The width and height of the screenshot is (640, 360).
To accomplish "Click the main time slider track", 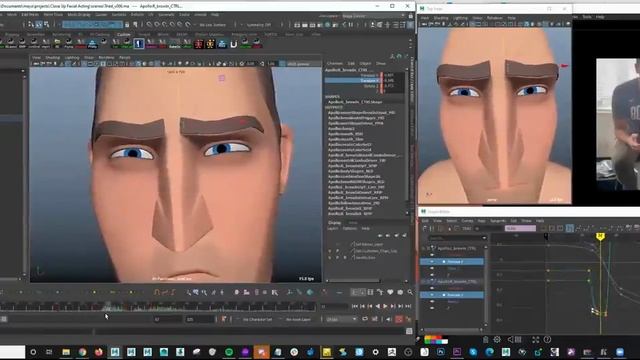I will tap(157, 306).
